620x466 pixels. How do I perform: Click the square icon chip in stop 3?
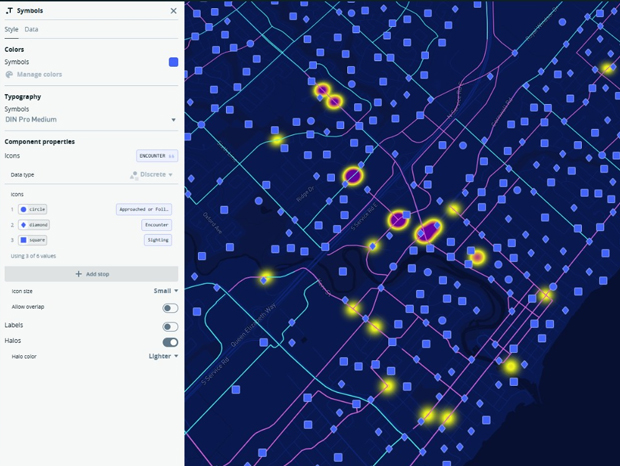click(33, 240)
